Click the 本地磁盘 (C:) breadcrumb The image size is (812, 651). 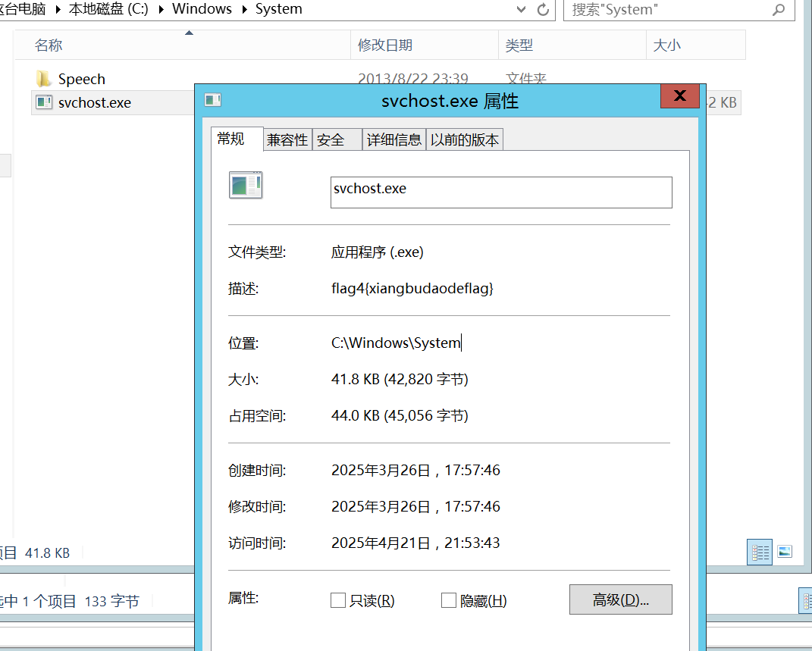108,9
